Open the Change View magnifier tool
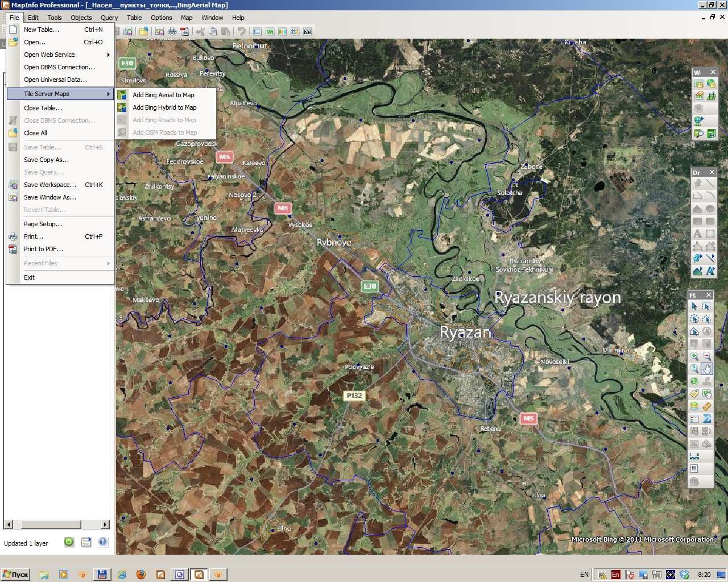The width and height of the screenshot is (728, 582). tap(694, 368)
